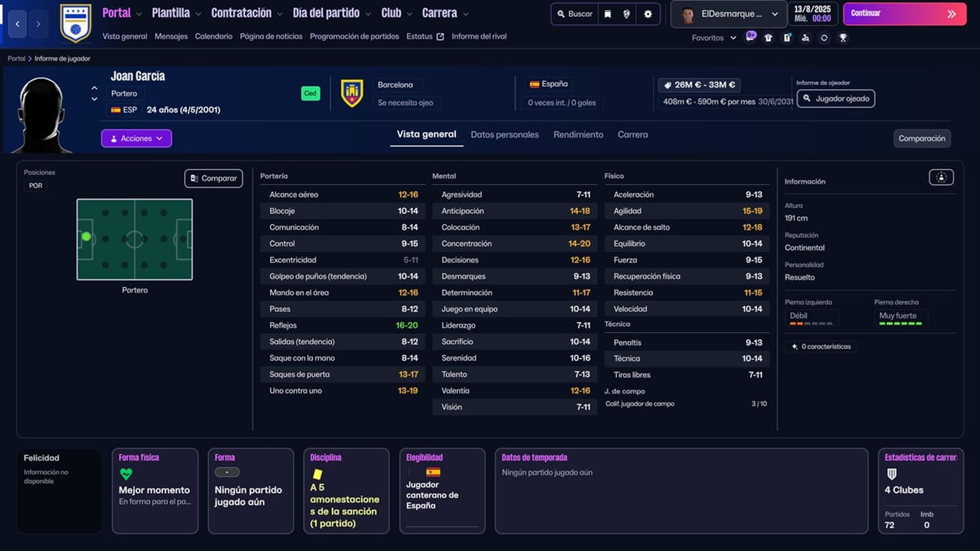Click the shirt shortcut icon
The height and width of the screenshot is (551, 980).
(x=768, y=38)
